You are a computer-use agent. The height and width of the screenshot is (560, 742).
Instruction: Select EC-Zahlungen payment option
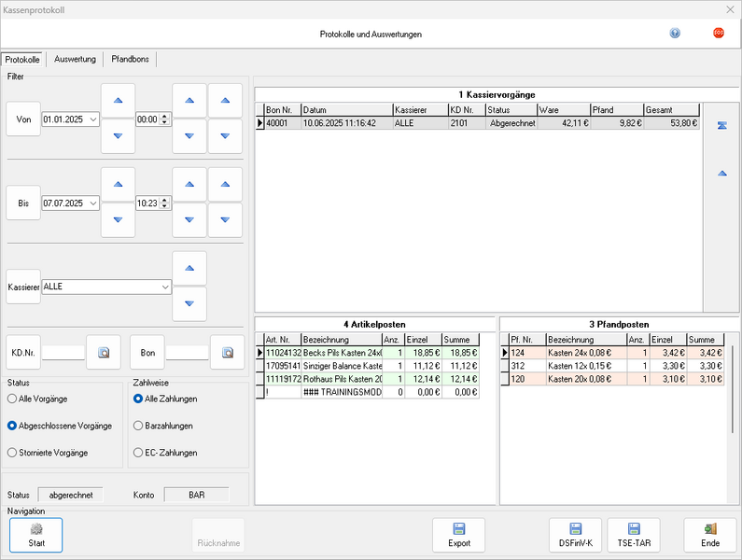click(138, 452)
